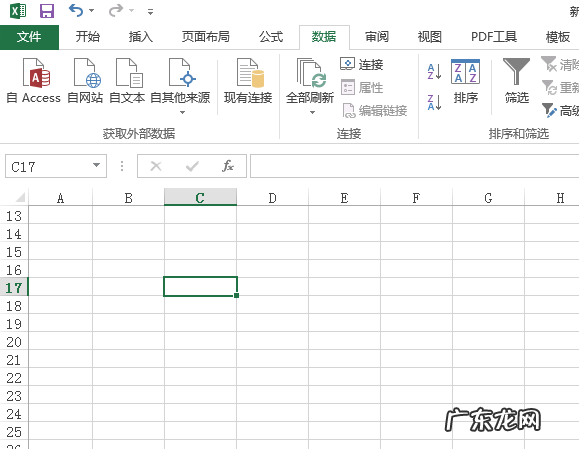Select column H header

[x=552, y=198]
